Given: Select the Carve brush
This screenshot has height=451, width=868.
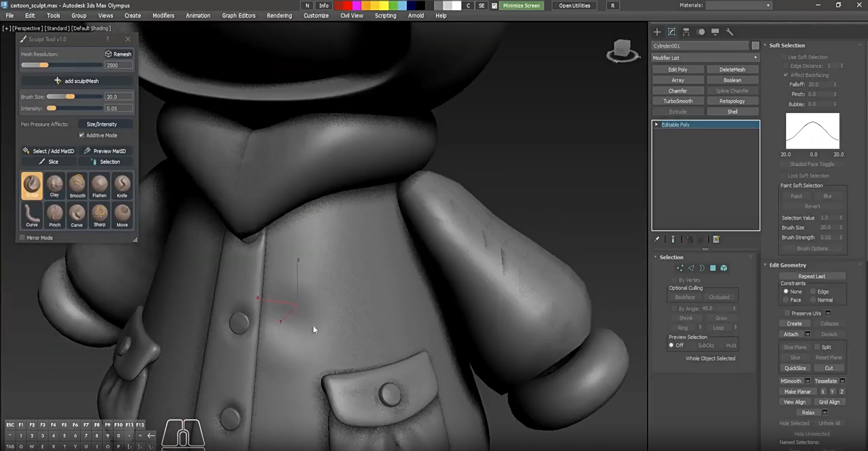Looking at the screenshot, I should pyautogui.click(x=77, y=215).
